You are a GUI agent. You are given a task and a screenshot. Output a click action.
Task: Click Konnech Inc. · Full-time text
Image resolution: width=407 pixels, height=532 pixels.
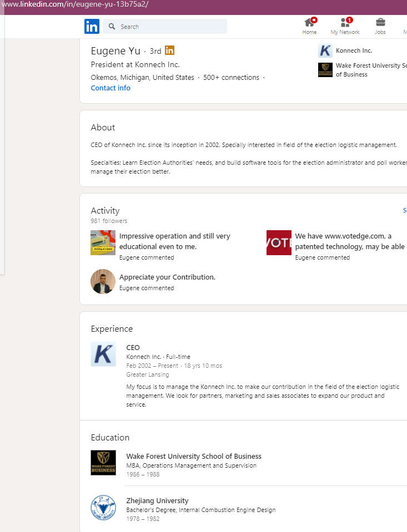click(x=158, y=357)
